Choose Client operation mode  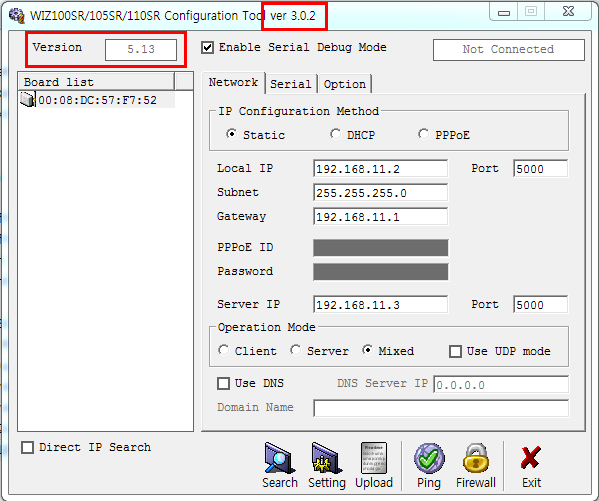coord(223,350)
